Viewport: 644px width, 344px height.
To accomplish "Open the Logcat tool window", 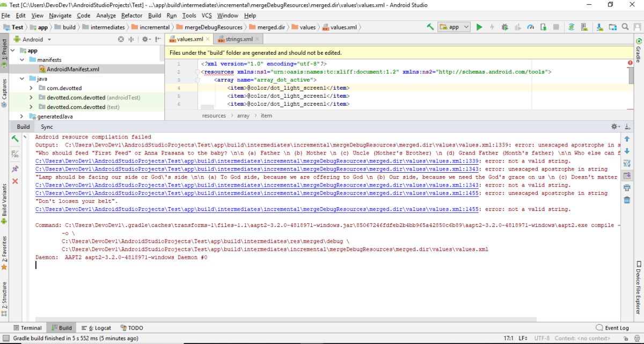I will pos(96,328).
